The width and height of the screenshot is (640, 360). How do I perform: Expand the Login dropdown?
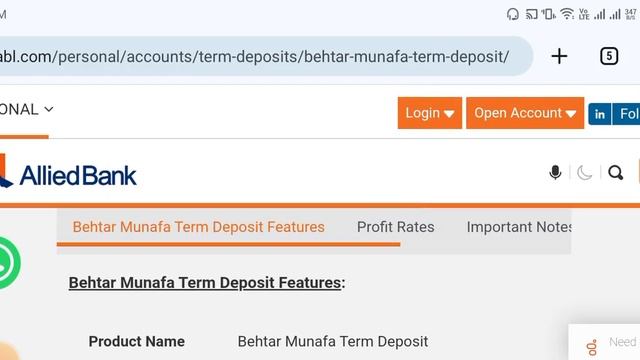(x=430, y=113)
